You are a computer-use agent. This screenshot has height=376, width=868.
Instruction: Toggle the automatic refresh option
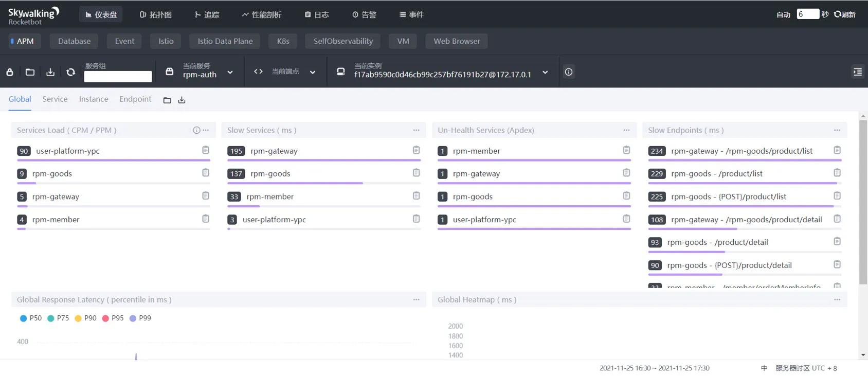[x=783, y=14]
